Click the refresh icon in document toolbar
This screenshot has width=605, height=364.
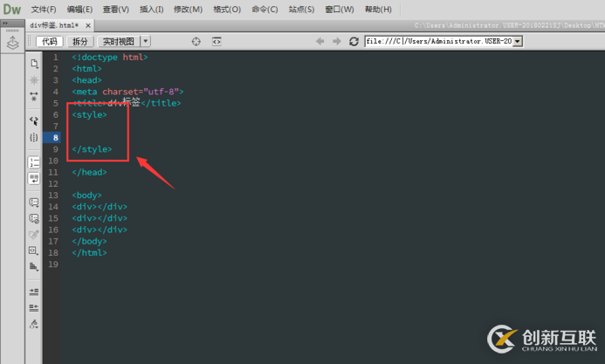[354, 41]
